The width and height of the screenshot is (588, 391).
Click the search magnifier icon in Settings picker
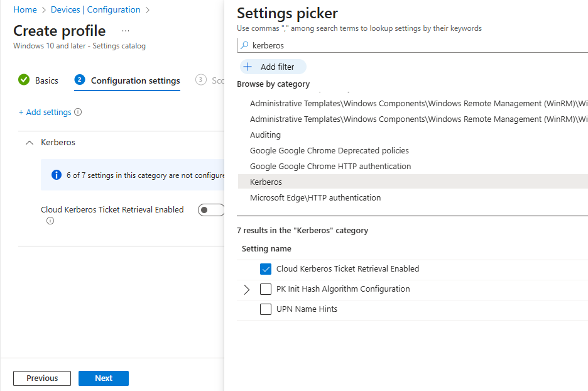click(x=244, y=45)
